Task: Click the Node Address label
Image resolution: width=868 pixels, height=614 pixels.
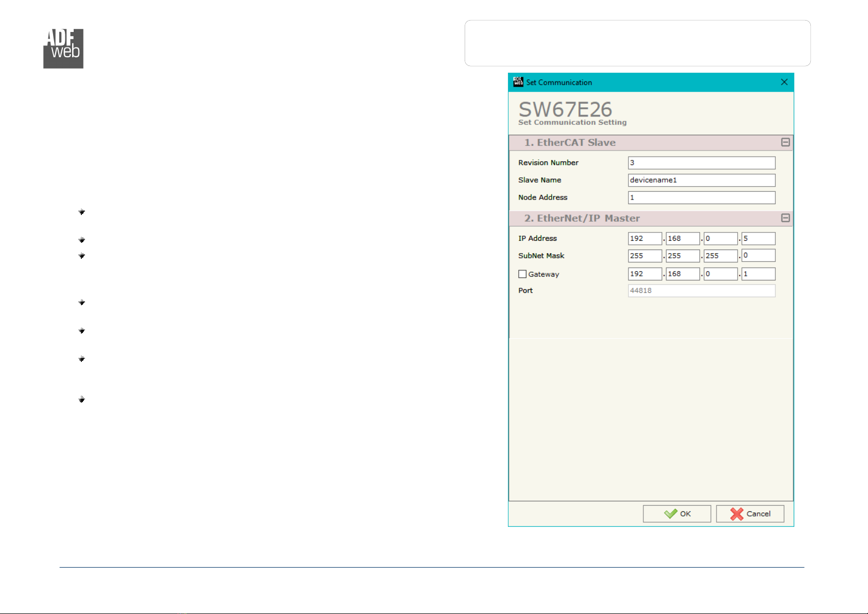Action: point(542,197)
